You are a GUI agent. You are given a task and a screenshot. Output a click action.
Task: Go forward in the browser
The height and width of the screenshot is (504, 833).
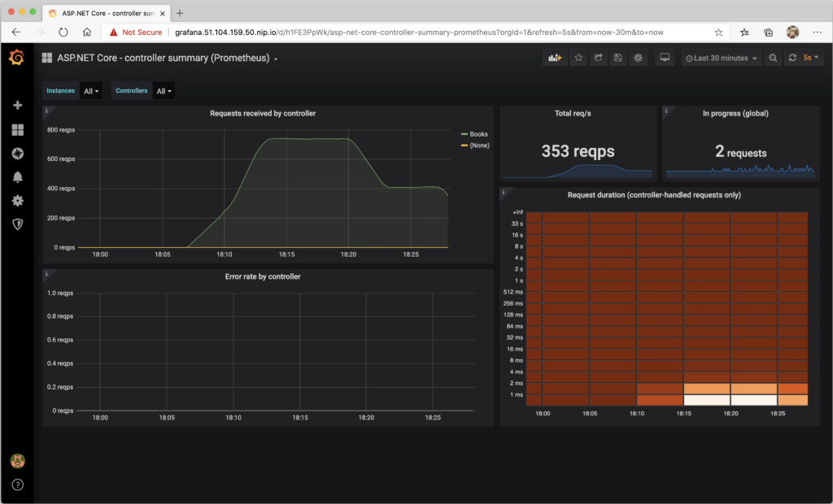39,33
